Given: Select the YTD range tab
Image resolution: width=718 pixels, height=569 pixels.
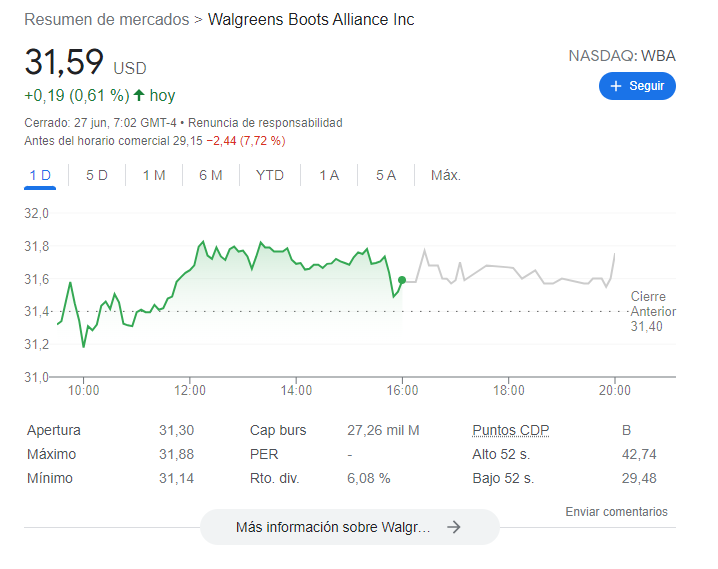Looking at the screenshot, I should [270, 175].
